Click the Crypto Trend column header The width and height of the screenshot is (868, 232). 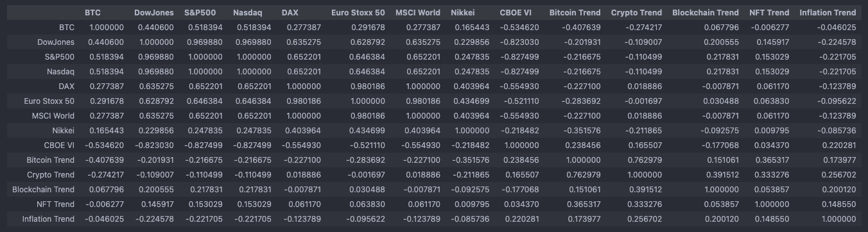click(636, 13)
